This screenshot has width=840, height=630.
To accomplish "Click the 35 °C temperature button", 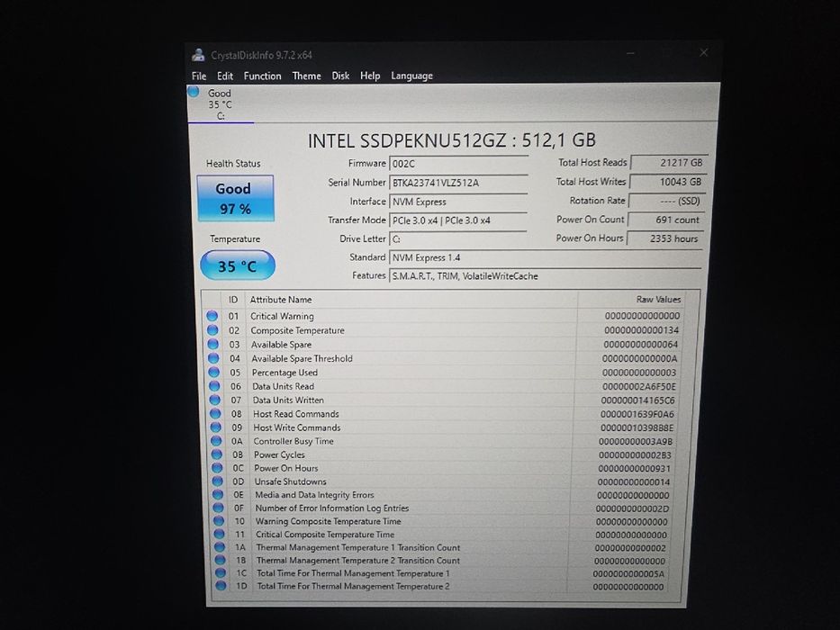I will (238, 265).
